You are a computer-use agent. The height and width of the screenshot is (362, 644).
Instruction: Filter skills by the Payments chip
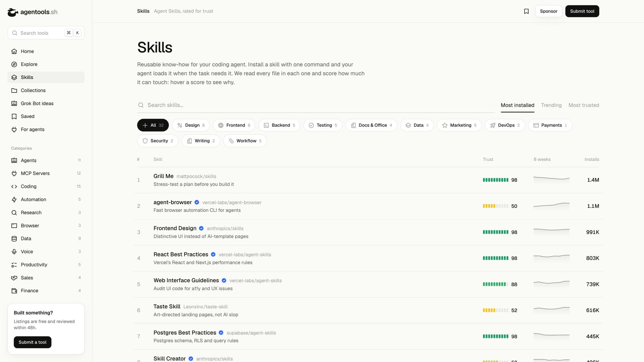[550, 125]
